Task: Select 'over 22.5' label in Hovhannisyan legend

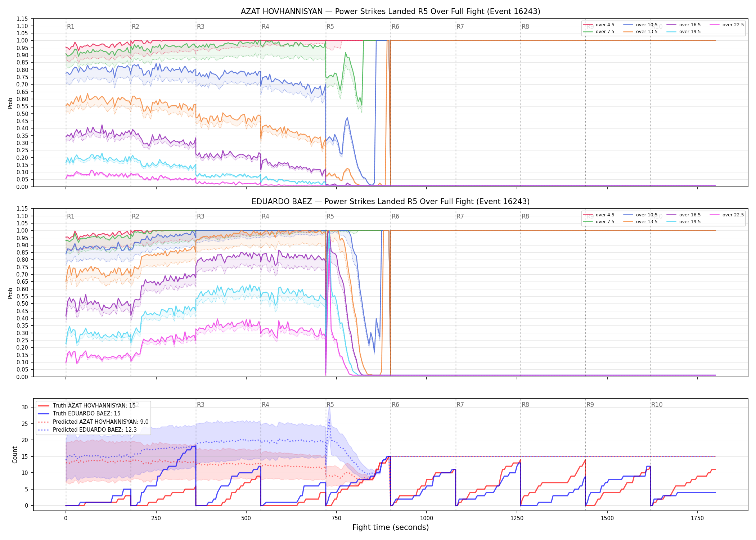Action: point(733,25)
